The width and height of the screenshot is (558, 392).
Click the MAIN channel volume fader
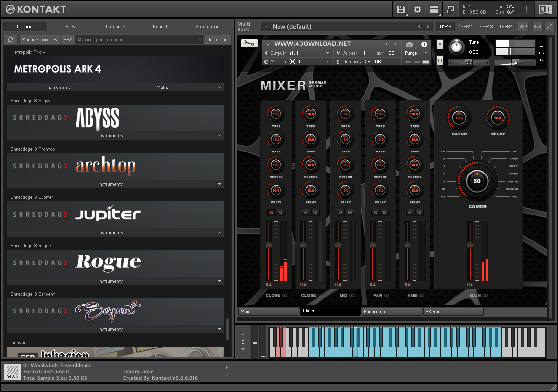[470, 244]
